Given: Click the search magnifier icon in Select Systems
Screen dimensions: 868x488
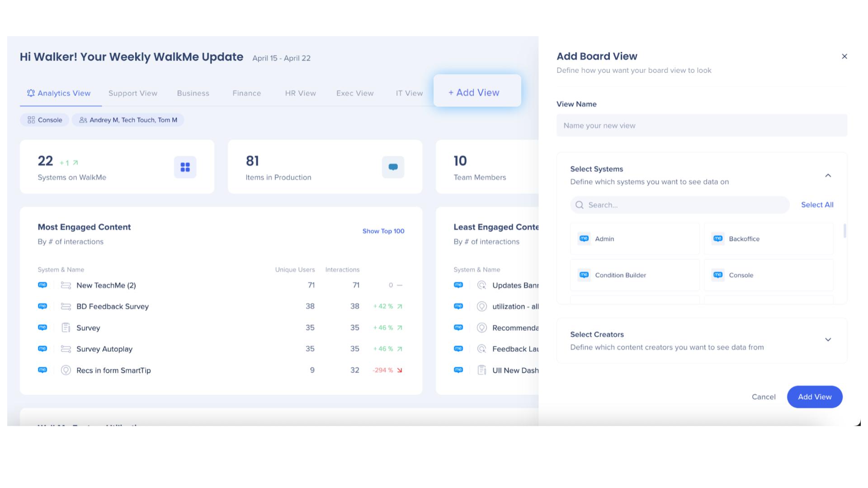Looking at the screenshot, I should click(579, 205).
